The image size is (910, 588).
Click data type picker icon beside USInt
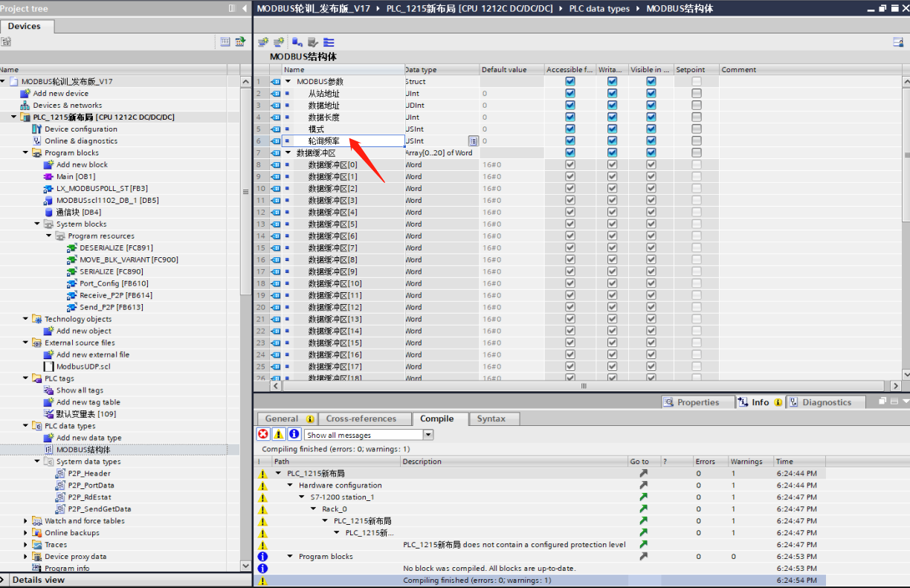tap(473, 141)
